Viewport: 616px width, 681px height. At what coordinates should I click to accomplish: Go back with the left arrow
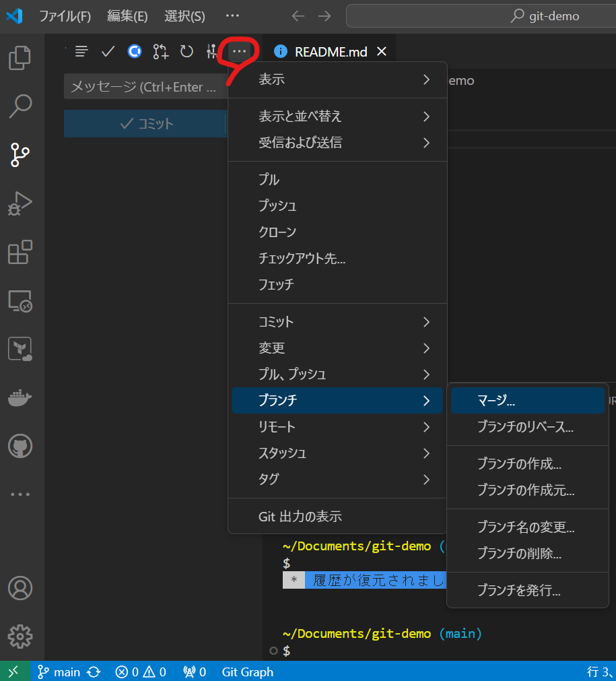(298, 16)
